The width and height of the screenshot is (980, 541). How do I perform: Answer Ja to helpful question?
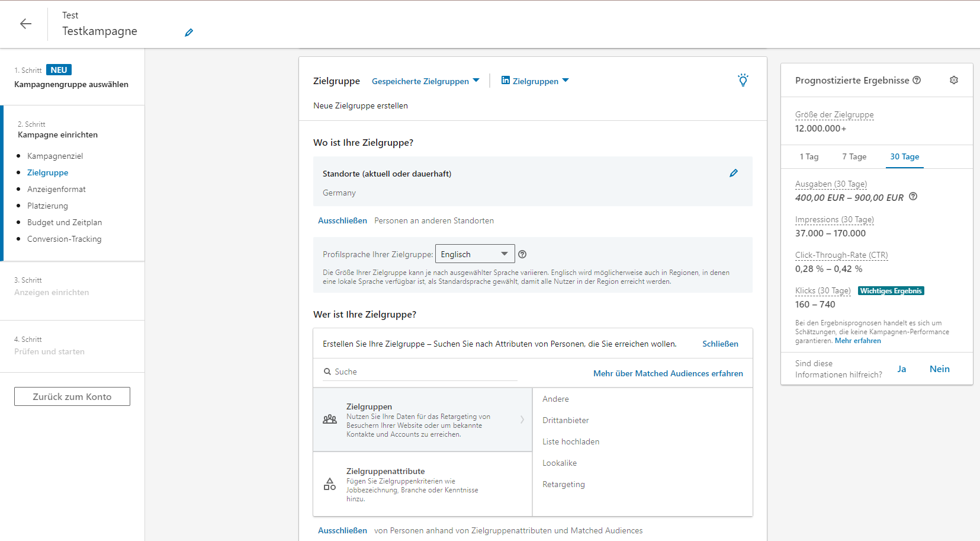(901, 369)
